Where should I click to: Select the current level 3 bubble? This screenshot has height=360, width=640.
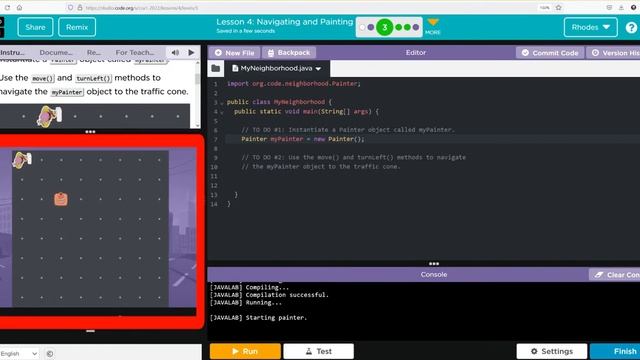[x=384, y=27]
